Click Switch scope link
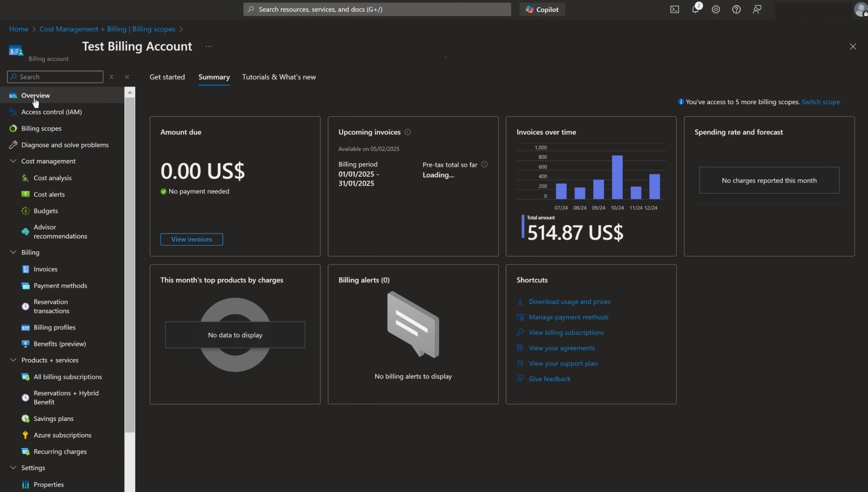This screenshot has height=492, width=868. (821, 102)
